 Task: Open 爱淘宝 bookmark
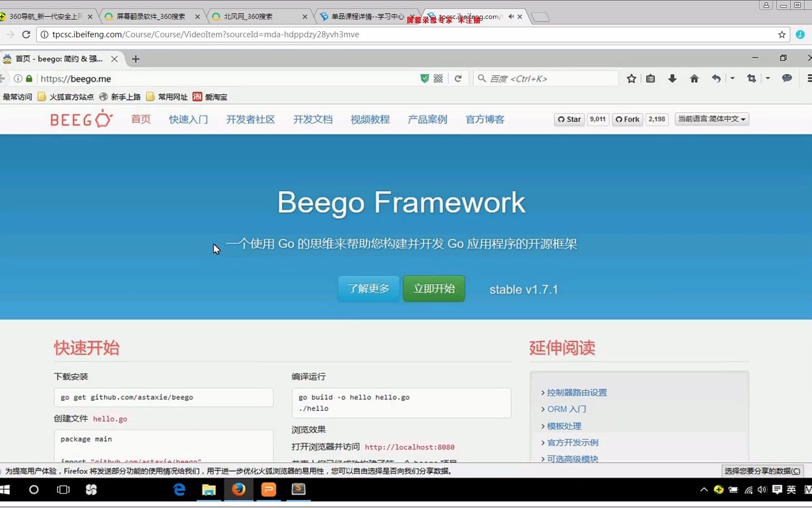point(210,97)
